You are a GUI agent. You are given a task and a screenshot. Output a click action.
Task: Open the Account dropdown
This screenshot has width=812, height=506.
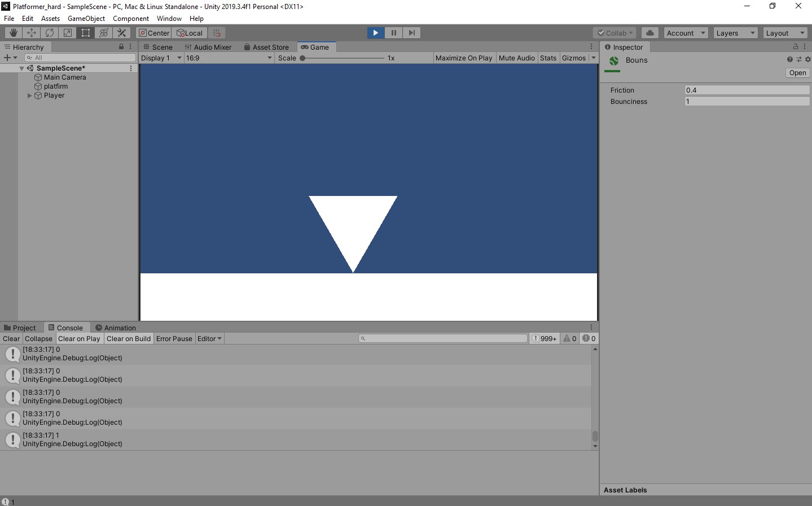pyautogui.click(x=686, y=33)
